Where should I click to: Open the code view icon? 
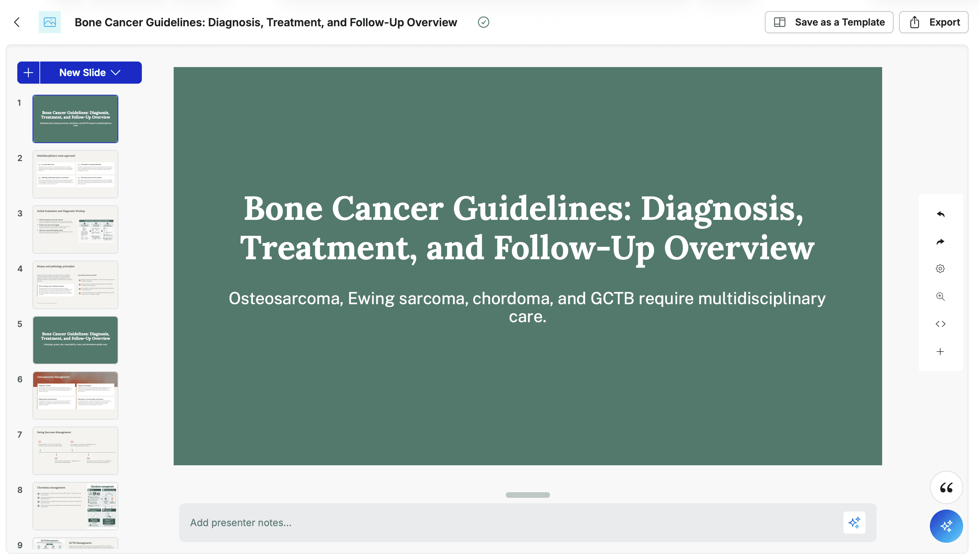940,324
